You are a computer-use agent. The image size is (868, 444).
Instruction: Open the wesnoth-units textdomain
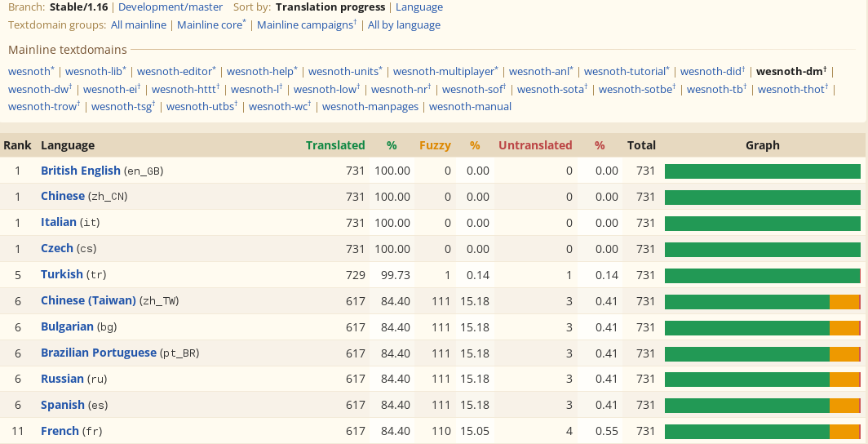tap(345, 72)
